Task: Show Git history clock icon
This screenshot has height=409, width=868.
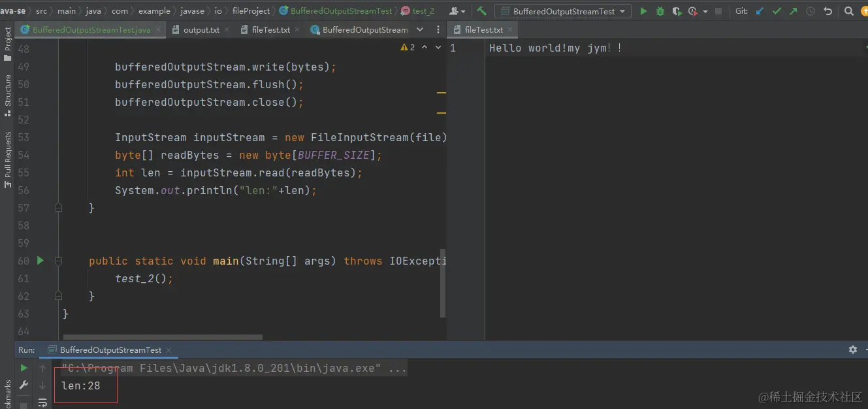Action: 811,11
